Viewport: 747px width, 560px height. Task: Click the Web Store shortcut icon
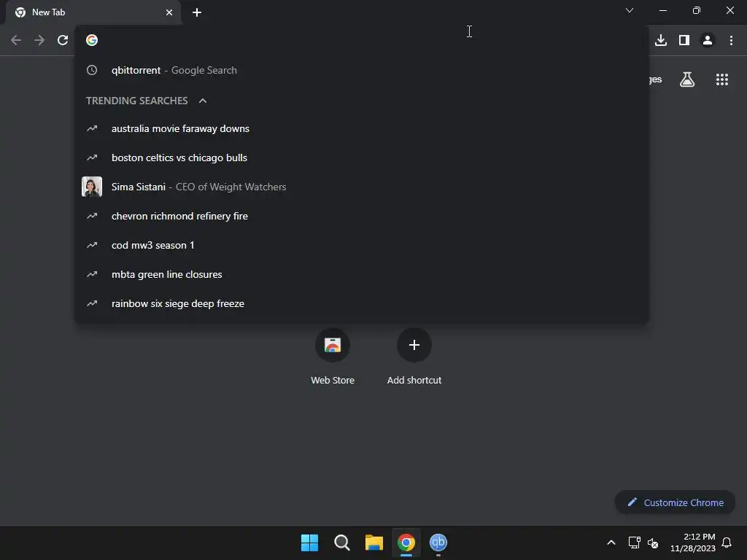pos(333,345)
